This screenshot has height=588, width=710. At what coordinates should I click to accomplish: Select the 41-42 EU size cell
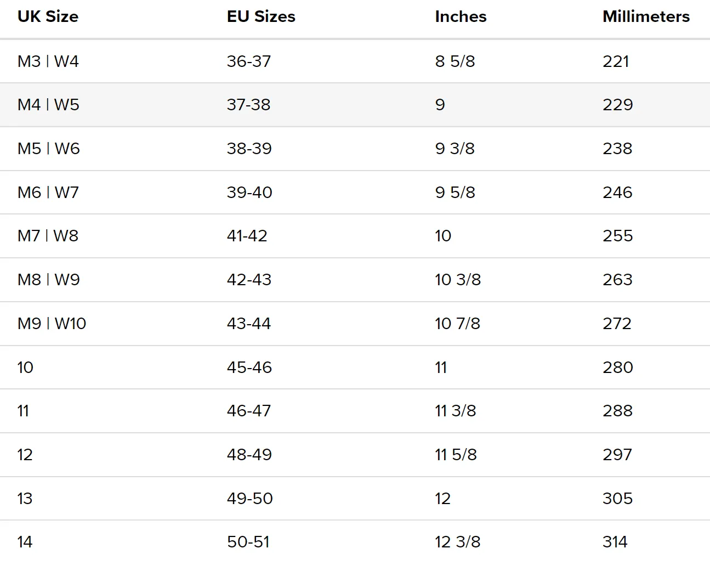tap(247, 236)
